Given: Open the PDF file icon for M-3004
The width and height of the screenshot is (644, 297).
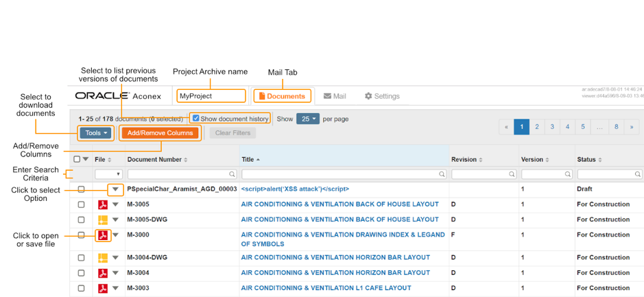Looking at the screenshot, I should tap(103, 273).
